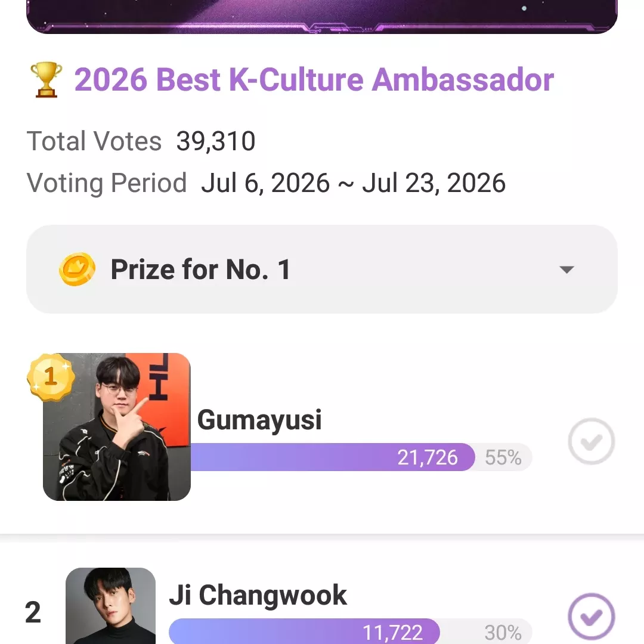This screenshot has width=644, height=644.
Task: Click the Voting Period date range
Action: point(353,183)
